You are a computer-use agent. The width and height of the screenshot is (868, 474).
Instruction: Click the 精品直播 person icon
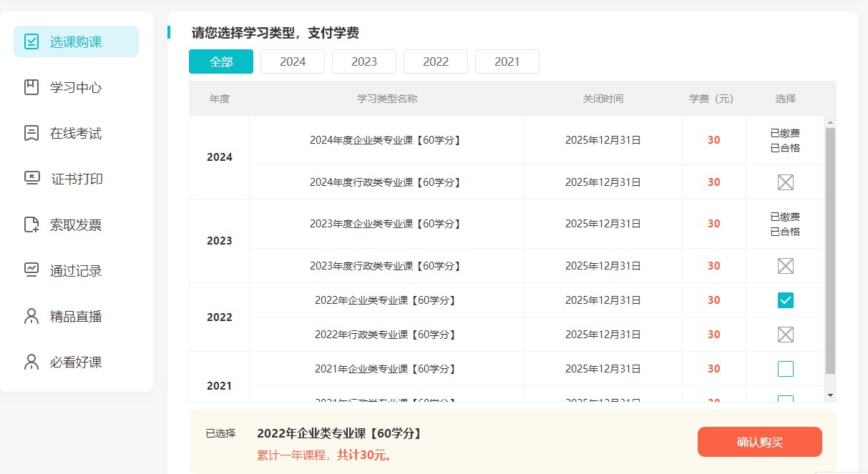[30, 316]
